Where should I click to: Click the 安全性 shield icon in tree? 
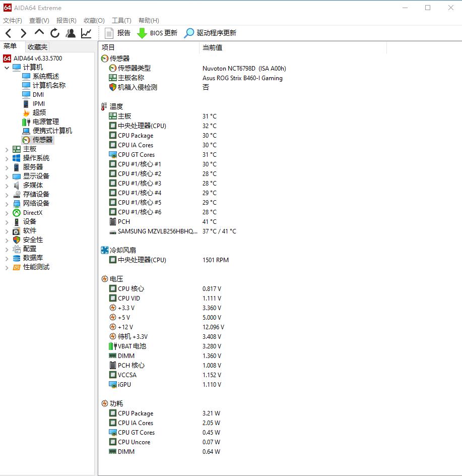(17, 240)
